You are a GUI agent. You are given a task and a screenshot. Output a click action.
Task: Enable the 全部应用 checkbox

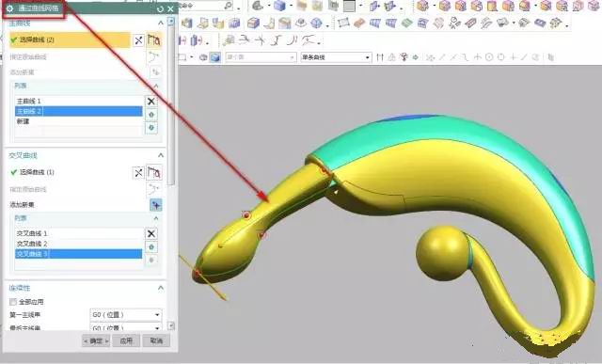(x=13, y=302)
